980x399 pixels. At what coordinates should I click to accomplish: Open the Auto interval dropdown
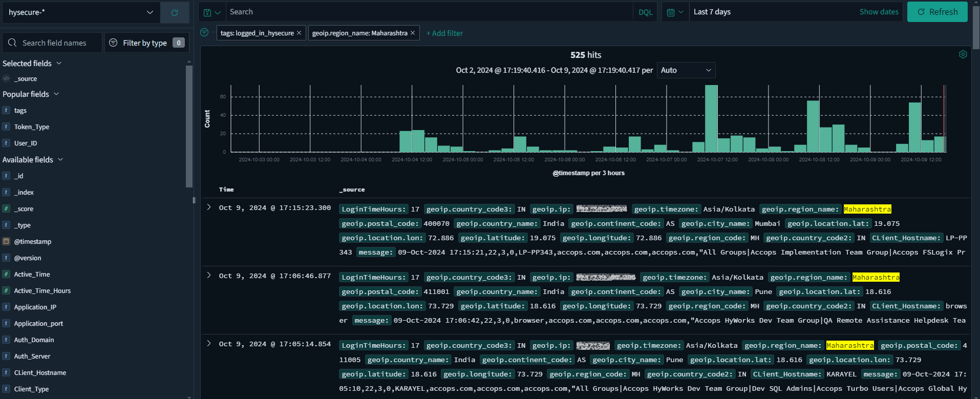point(686,70)
